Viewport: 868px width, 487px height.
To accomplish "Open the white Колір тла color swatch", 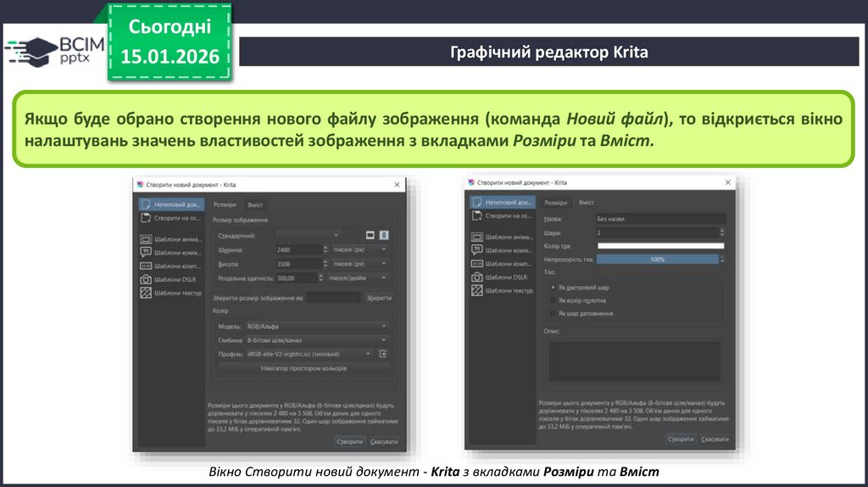I will (660, 246).
